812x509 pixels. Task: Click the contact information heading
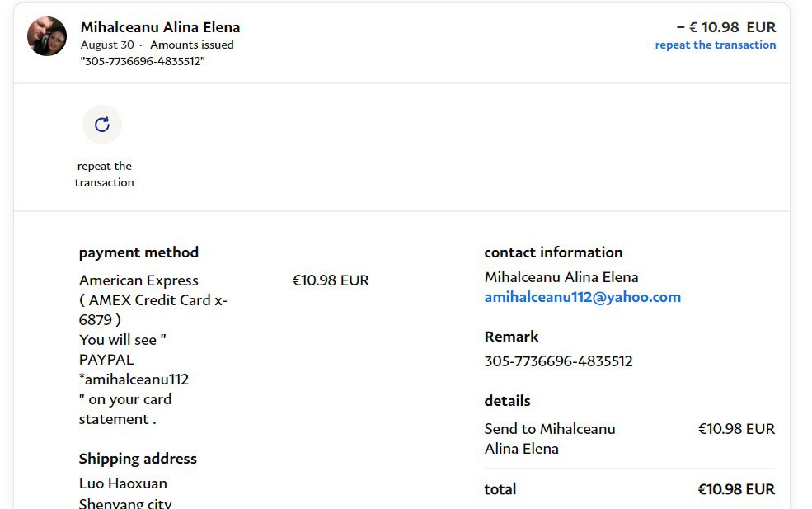coord(553,252)
